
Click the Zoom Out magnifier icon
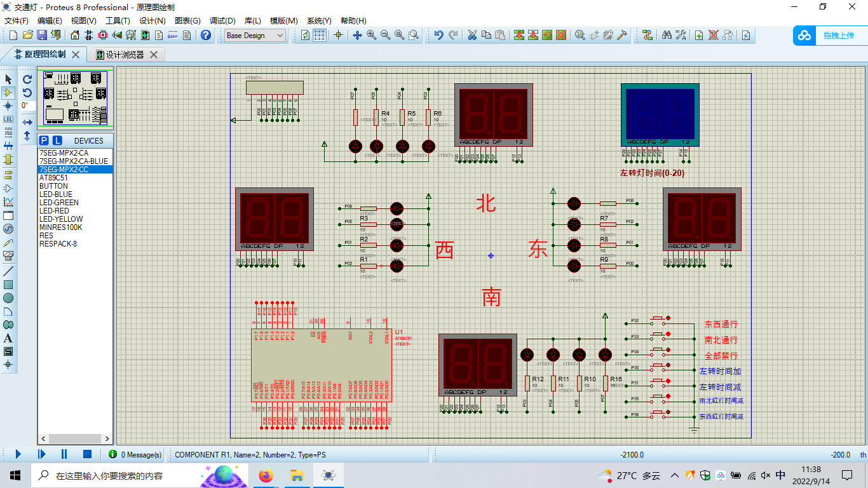[386, 35]
